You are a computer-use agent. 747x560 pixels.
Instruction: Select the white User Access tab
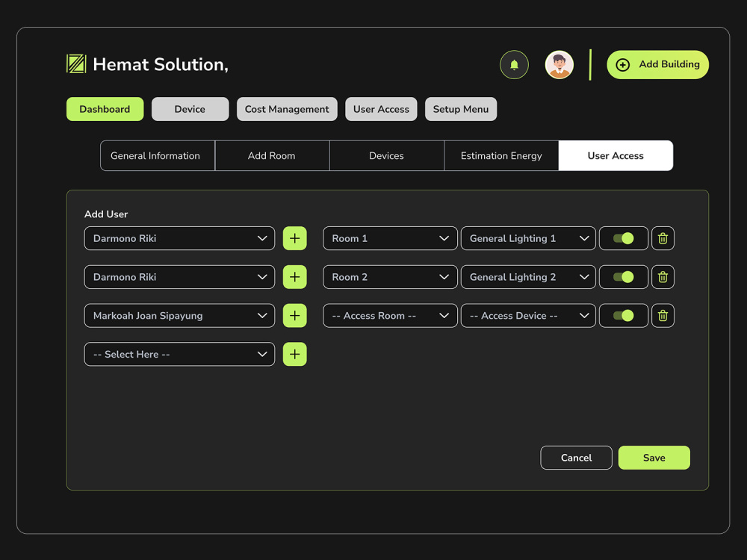click(616, 156)
